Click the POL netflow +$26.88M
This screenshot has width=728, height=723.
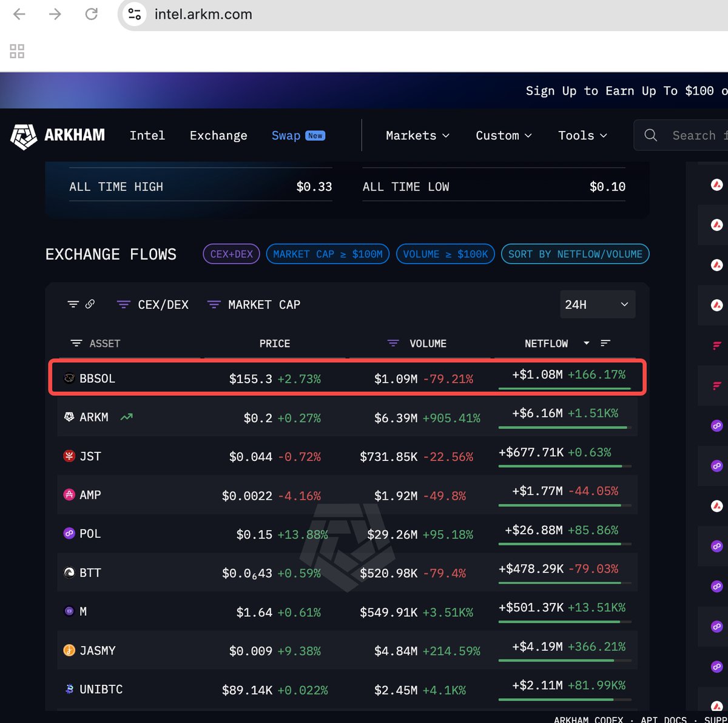(x=534, y=530)
